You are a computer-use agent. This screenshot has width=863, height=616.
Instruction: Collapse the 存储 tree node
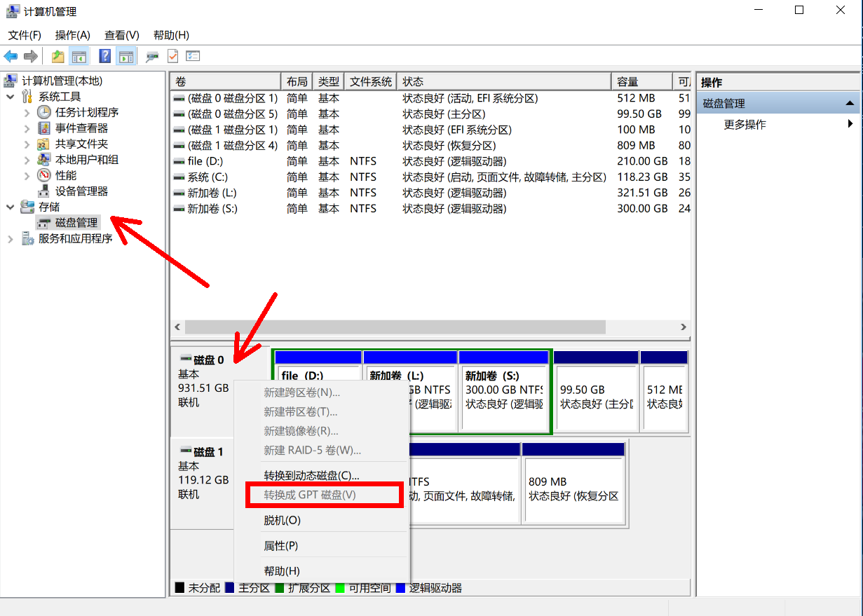pyautogui.click(x=11, y=207)
